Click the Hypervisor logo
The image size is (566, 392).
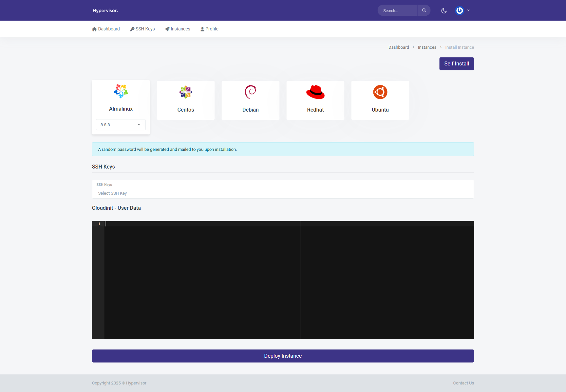point(105,10)
